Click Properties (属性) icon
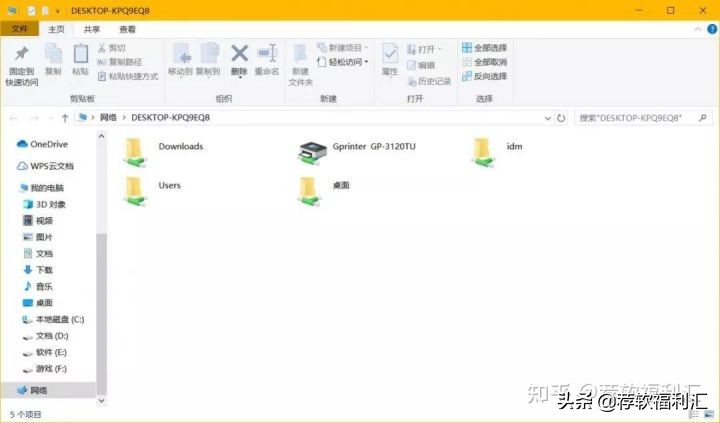The image size is (720, 423). pyautogui.click(x=390, y=54)
